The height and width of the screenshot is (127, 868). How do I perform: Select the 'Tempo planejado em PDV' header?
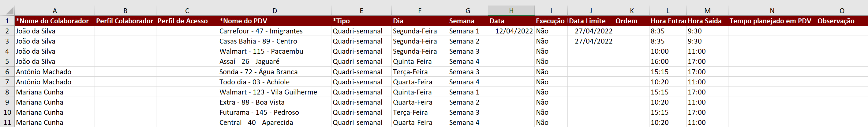[772, 21]
